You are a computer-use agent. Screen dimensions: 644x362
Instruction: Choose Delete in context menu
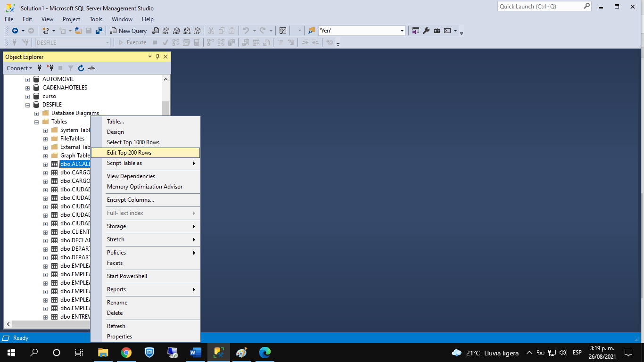(x=145, y=313)
